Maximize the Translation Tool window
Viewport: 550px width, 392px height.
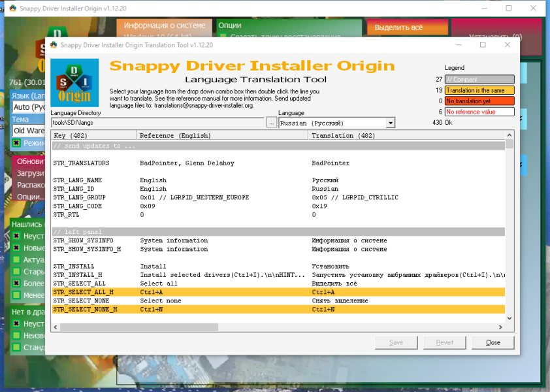483,44
